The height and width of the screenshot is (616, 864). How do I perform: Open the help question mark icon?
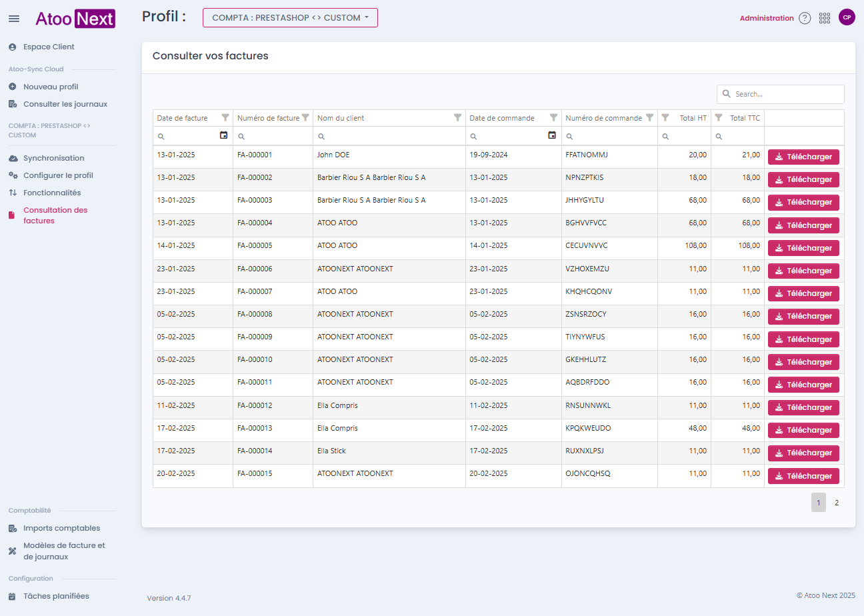[805, 19]
